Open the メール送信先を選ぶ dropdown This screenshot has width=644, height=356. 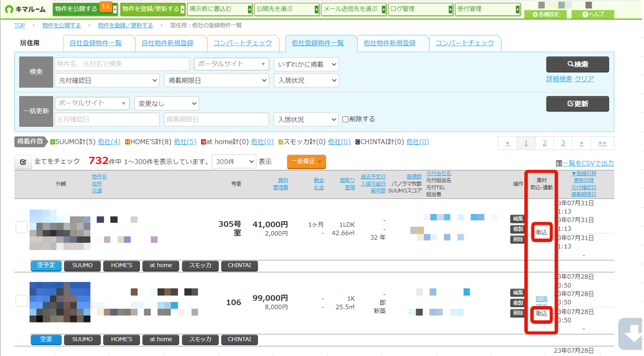point(353,9)
